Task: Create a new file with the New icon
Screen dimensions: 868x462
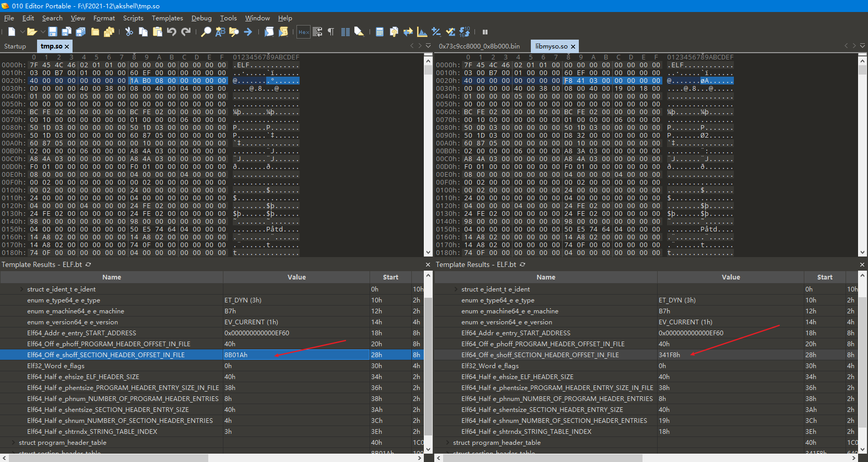Action: 11,32
